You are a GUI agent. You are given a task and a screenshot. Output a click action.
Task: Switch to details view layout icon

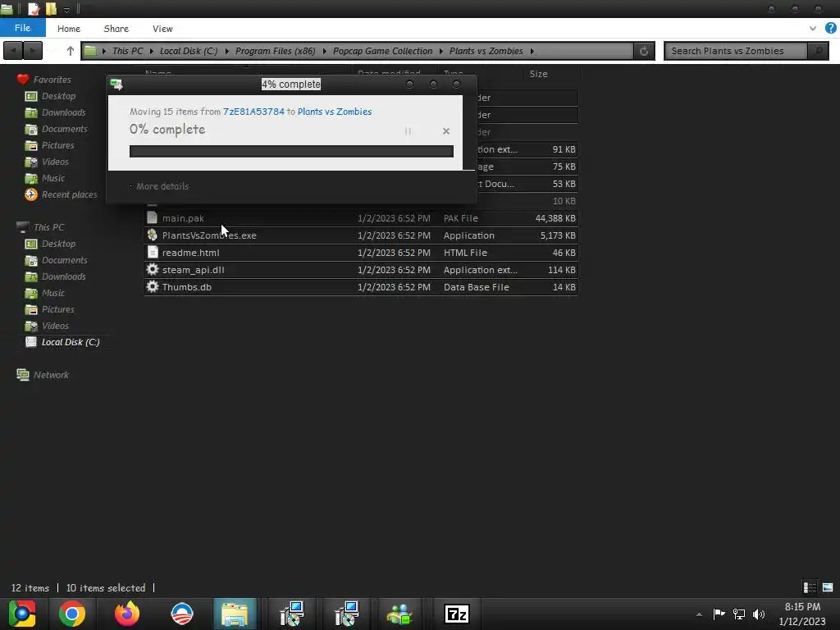click(x=810, y=587)
